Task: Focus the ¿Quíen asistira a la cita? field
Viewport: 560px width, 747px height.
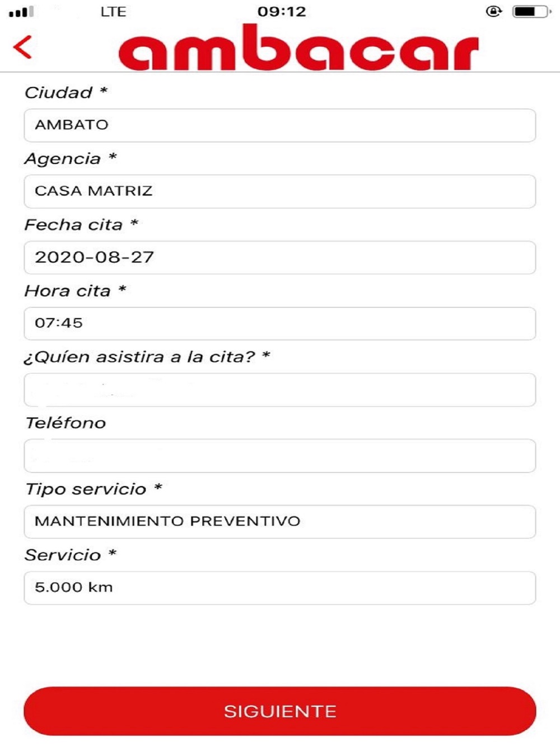Action: click(x=279, y=389)
